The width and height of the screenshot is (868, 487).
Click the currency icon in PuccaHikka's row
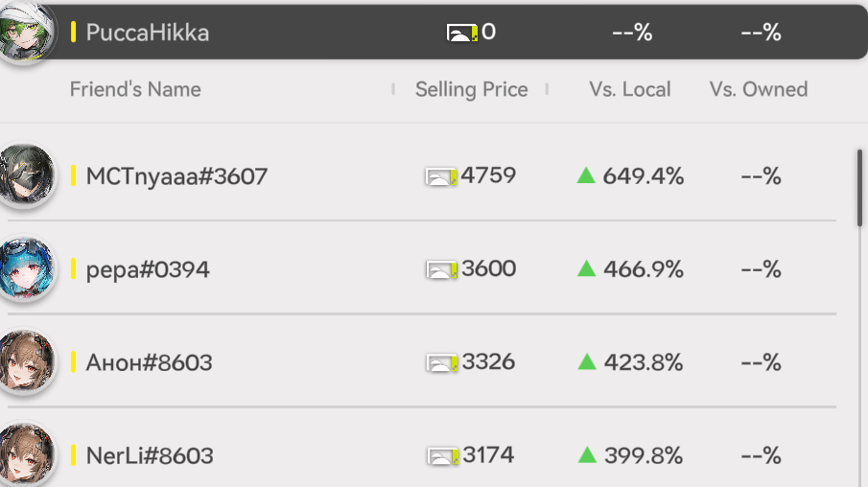pos(462,34)
